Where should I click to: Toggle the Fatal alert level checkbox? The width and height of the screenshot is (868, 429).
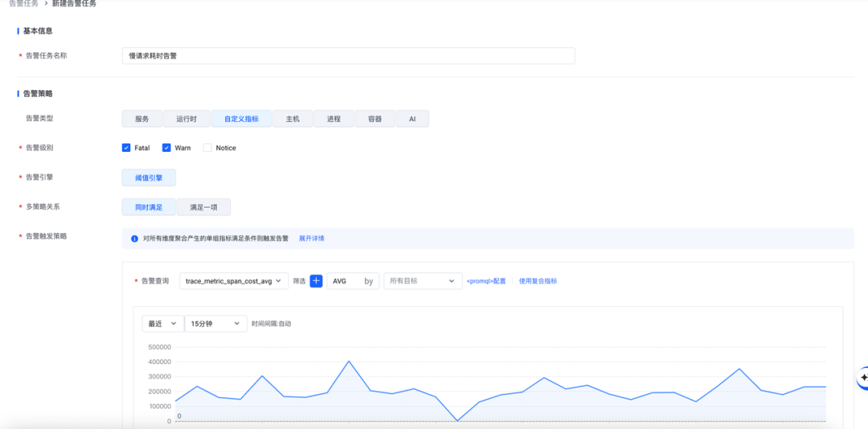pyautogui.click(x=125, y=148)
